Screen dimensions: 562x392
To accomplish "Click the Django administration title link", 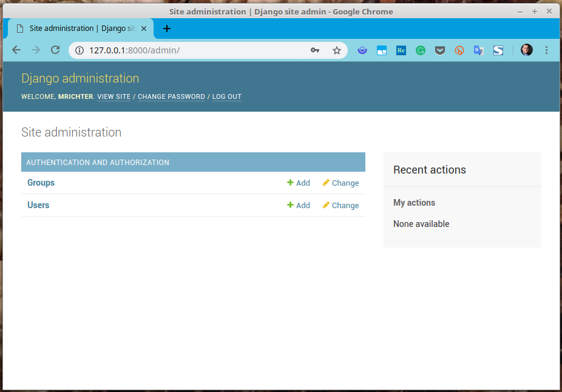I will pyautogui.click(x=80, y=78).
